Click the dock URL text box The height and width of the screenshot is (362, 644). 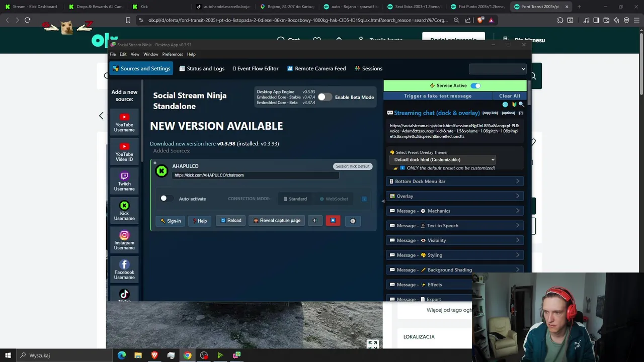(x=455, y=131)
